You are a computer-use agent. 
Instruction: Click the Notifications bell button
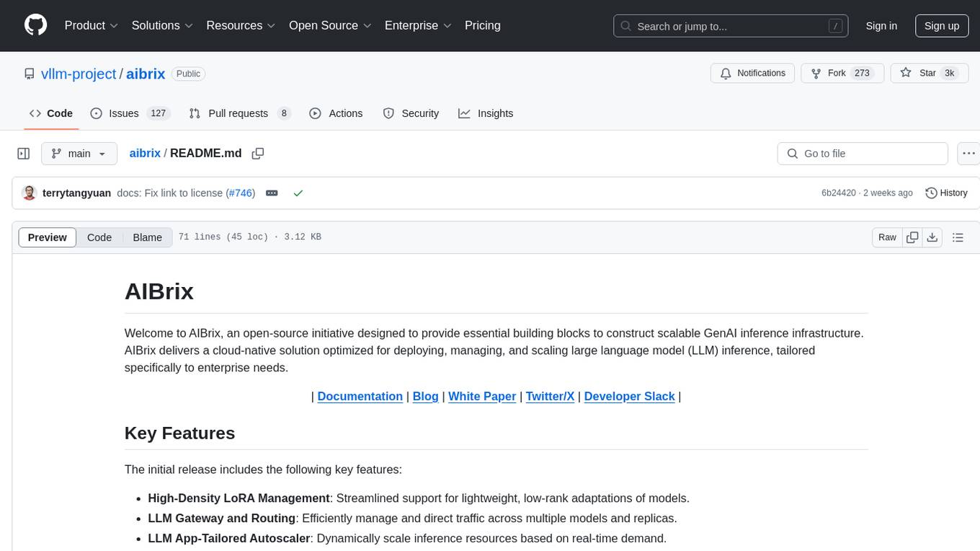pyautogui.click(x=753, y=74)
